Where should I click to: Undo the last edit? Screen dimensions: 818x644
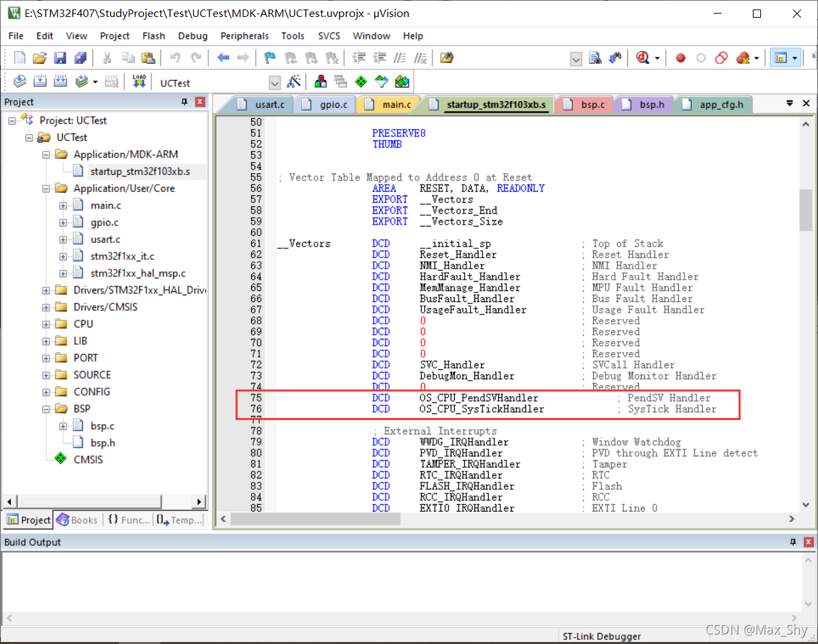pos(175,58)
